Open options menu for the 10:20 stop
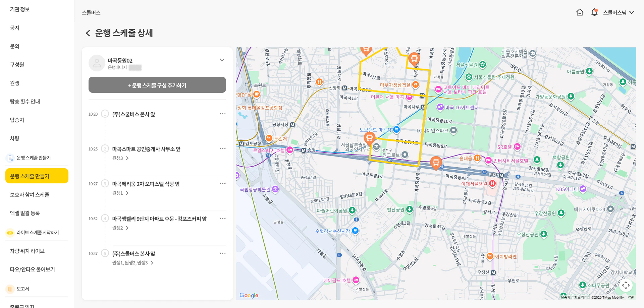The image size is (644, 308). pos(222,114)
